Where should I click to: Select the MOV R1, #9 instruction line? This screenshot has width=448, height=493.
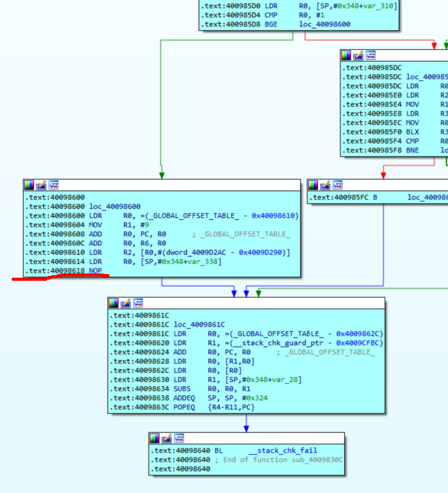[x=87, y=225]
